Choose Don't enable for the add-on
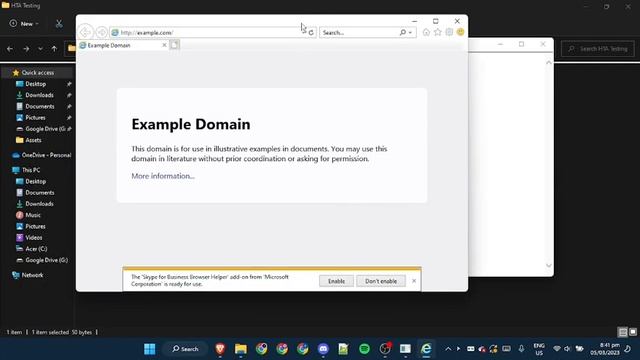 381,281
